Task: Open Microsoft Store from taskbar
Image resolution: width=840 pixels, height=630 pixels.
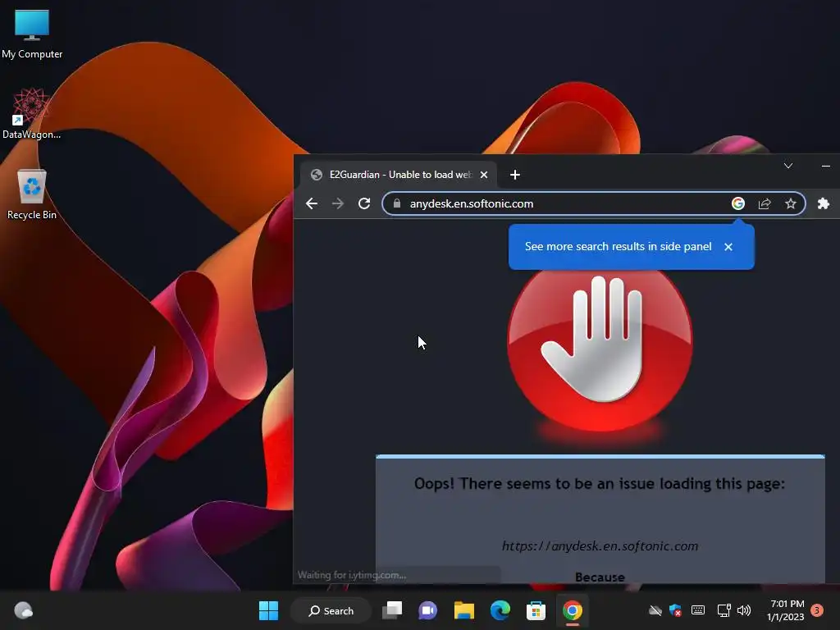Action: [536, 610]
